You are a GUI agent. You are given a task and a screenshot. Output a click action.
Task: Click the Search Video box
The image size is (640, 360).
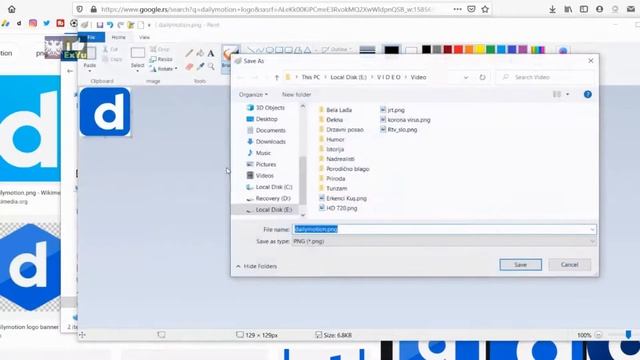pos(545,77)
